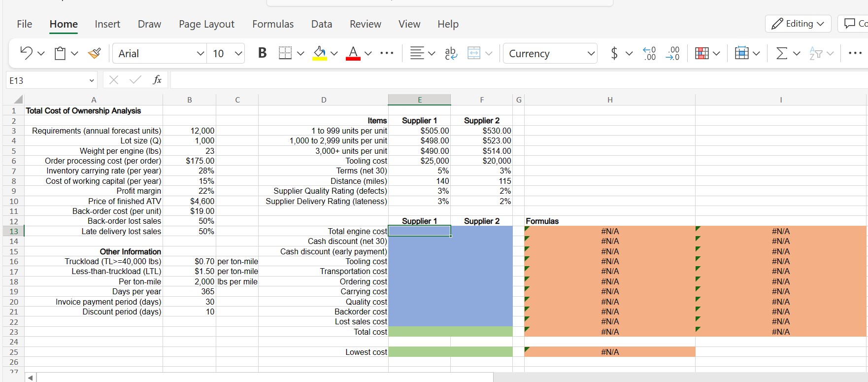The width and height of the screenshot is (868, 382).
Task: Apply red font color
Action: pos(353,53)
